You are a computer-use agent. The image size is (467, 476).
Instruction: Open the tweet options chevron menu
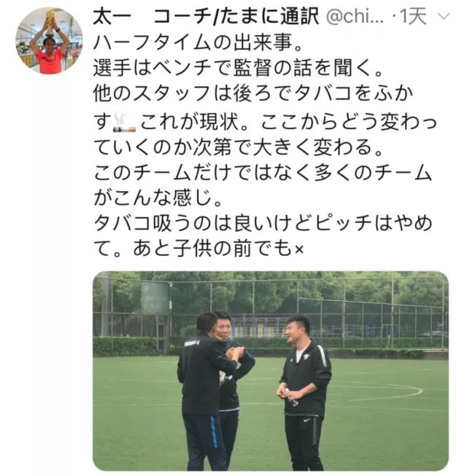[x=444, y=16]
